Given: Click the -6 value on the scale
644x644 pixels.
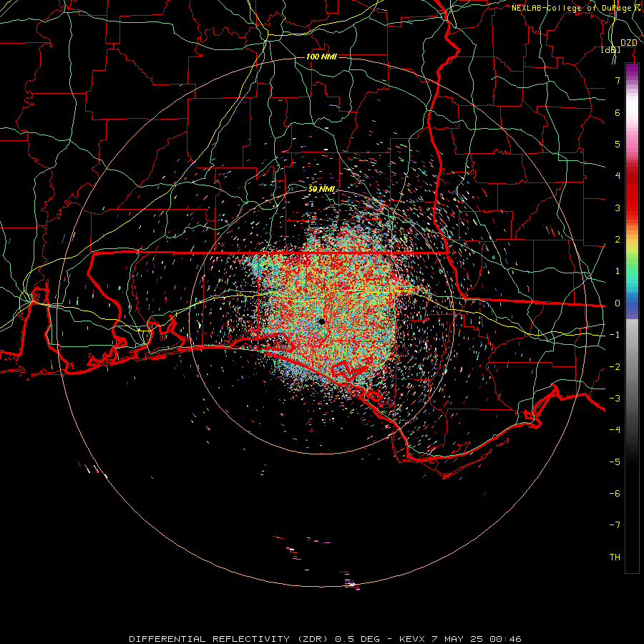Looking at the screenshot, I should (x=615, y=494).
